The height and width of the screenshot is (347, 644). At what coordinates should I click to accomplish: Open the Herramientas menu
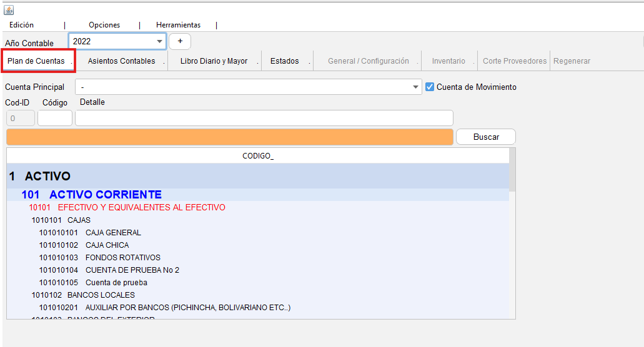coord(178,25)
